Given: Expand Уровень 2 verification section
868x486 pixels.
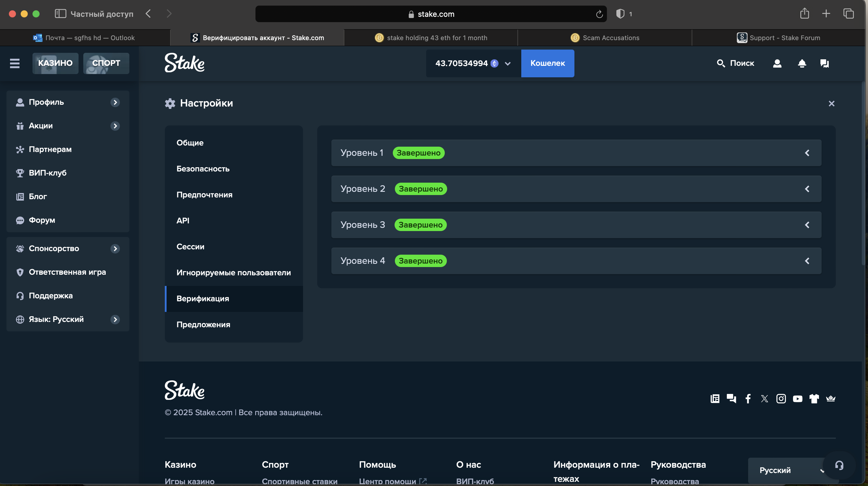Looking at the screenshot, I should click(x=576, y=189).
